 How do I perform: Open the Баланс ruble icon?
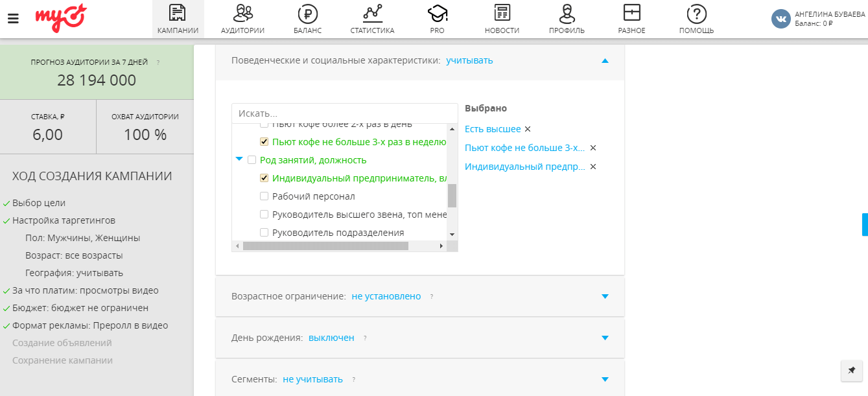[307, 14]
